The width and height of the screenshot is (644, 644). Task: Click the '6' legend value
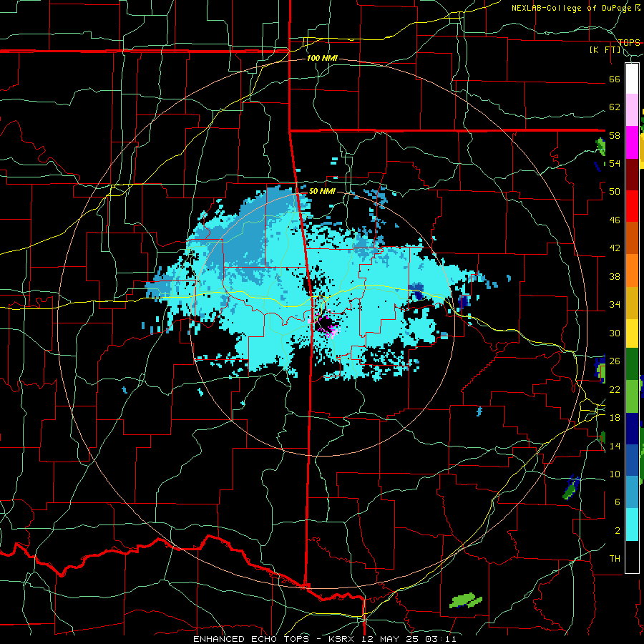pos(618,502)
